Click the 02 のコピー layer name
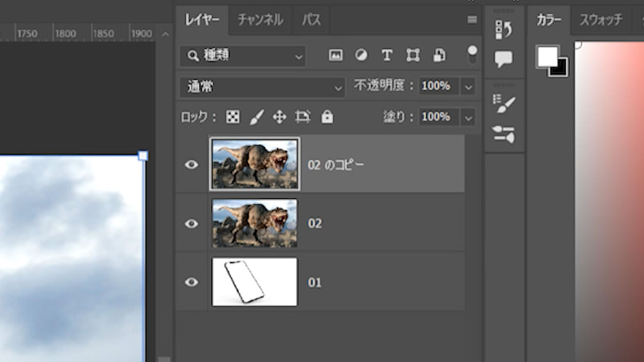 click(x=336, y=165)
